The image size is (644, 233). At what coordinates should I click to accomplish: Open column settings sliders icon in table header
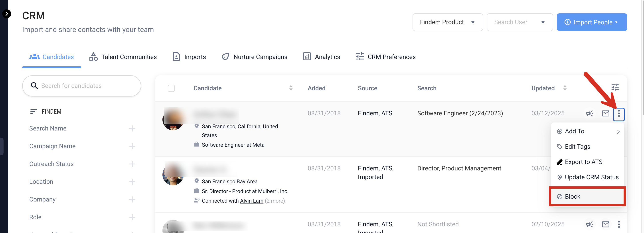pyautogui.click(x=615, y=87)
